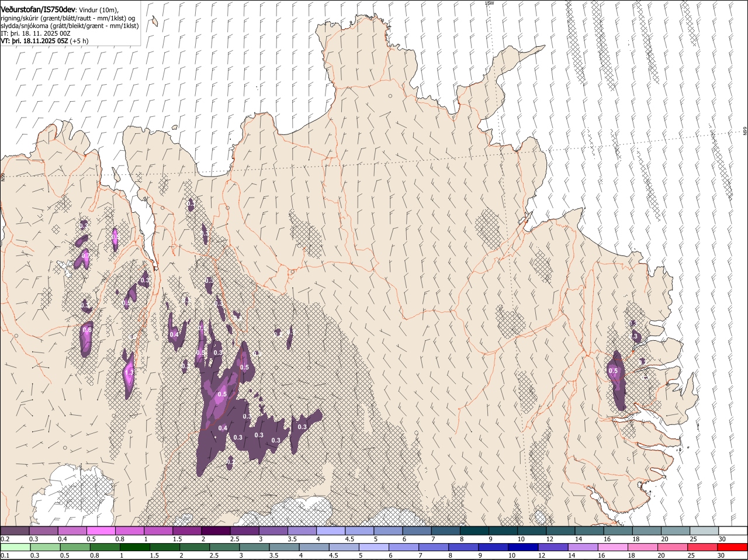Click upper legend swatch between 12 and 14
The height and width of the screenshot is (560, 748).
[560, 530]
